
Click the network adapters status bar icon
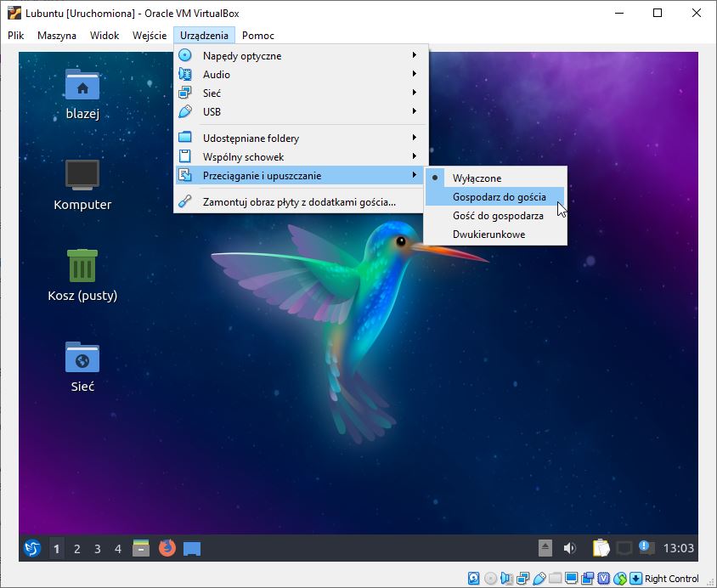point(522,579)
